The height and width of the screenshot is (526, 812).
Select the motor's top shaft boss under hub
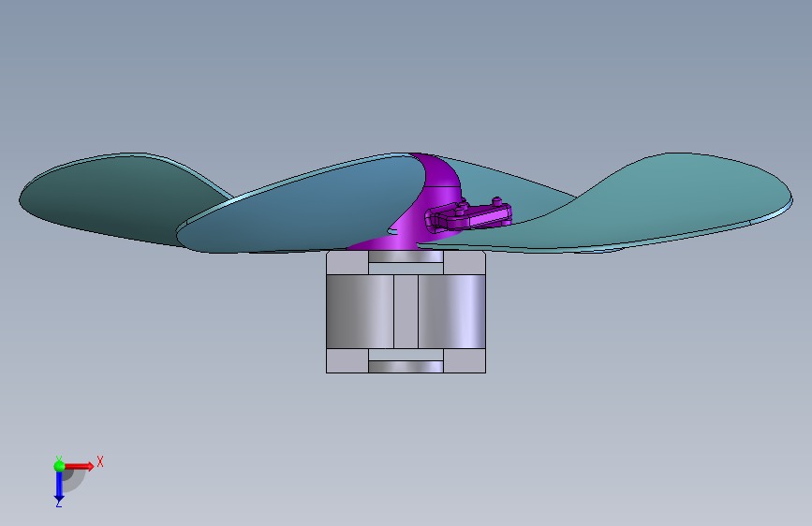pos(406,256)
